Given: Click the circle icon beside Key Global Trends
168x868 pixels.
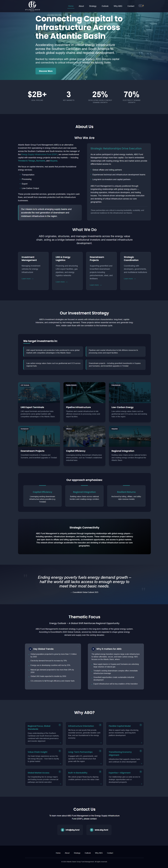Looking at the screenshot, I should pos(30,649).
